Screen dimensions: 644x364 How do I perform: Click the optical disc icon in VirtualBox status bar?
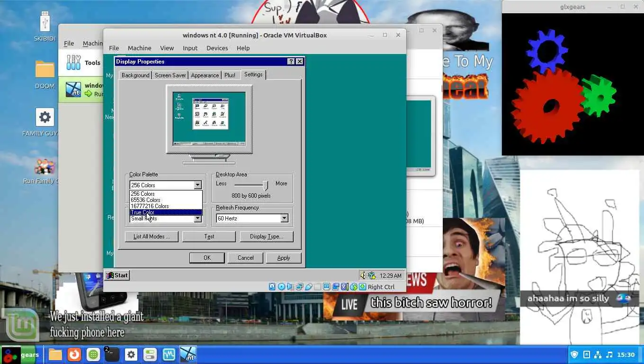(x=281, y=287)
